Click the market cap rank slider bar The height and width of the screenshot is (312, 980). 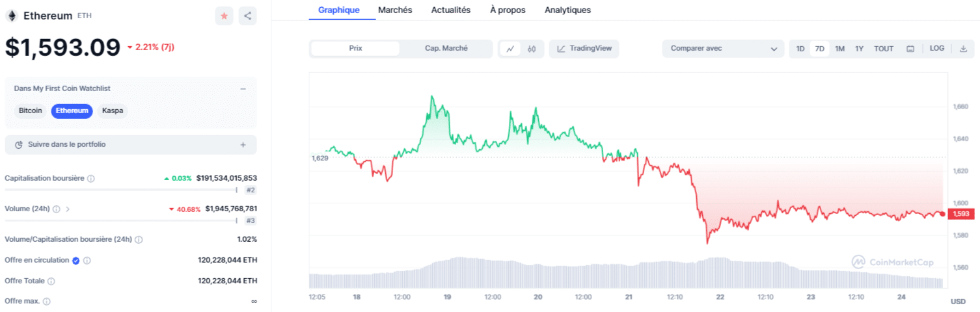coord(121,190)
